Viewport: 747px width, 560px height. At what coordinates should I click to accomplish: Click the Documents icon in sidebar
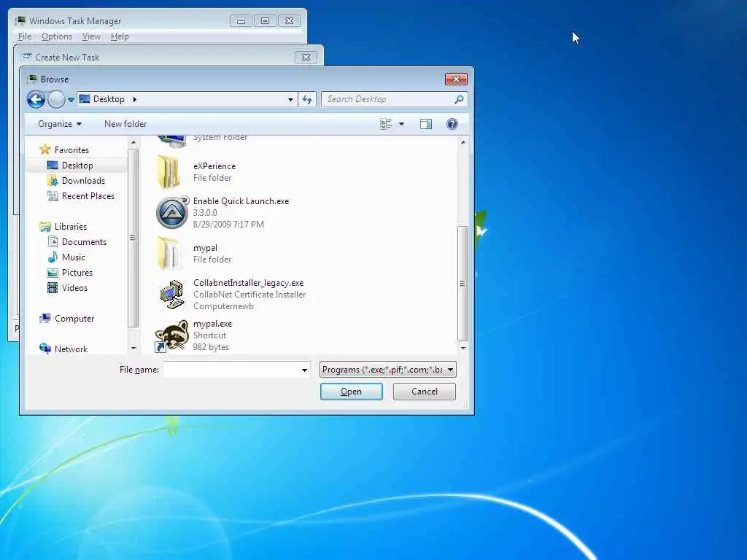pyautogui.click(x=53, y=242)
